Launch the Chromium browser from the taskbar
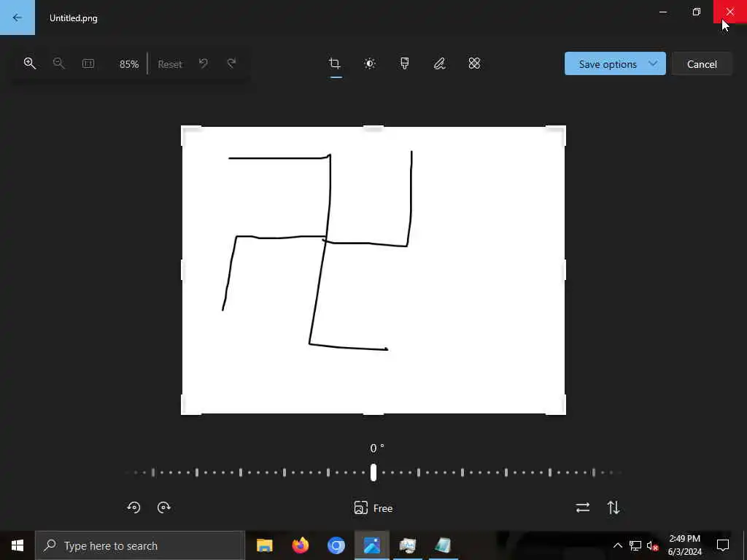The height and width of the screenshot is (560, 747). 336,545
